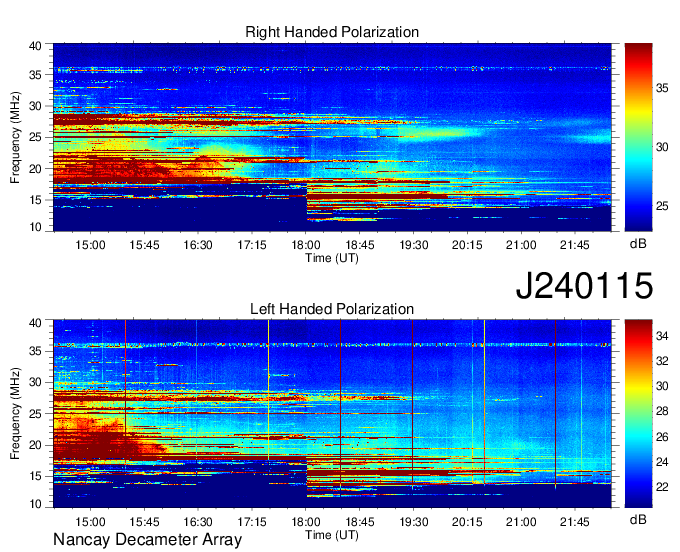Click the 15:00 tick under Left Handed plot
Viewport: 680px width, 552px height.
[x=90, y=522]
